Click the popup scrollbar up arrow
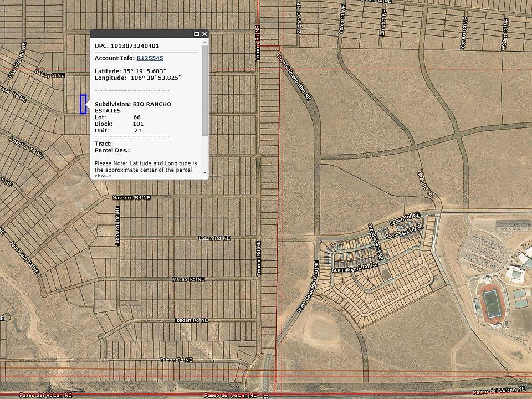532x399 pixels. (205, 42)
